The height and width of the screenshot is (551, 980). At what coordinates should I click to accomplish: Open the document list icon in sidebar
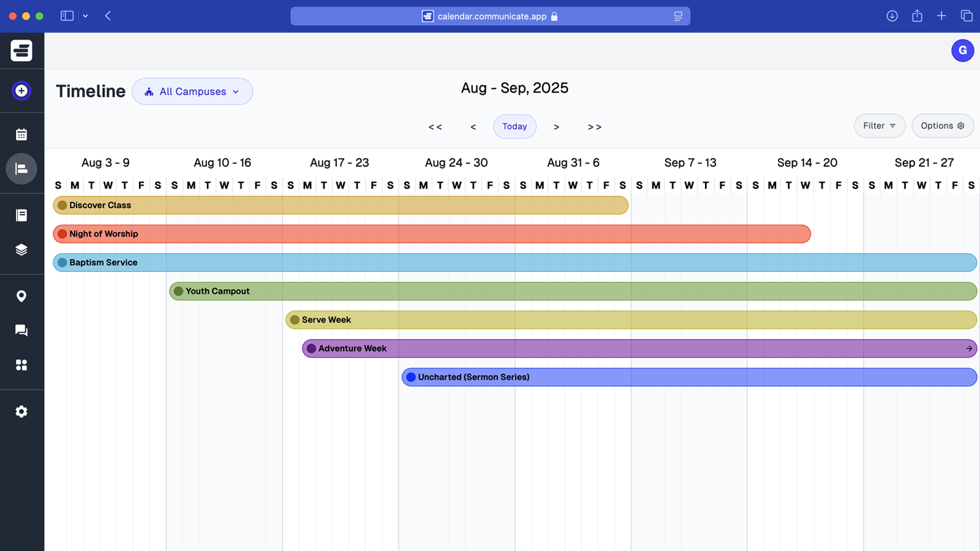point(21,215)
